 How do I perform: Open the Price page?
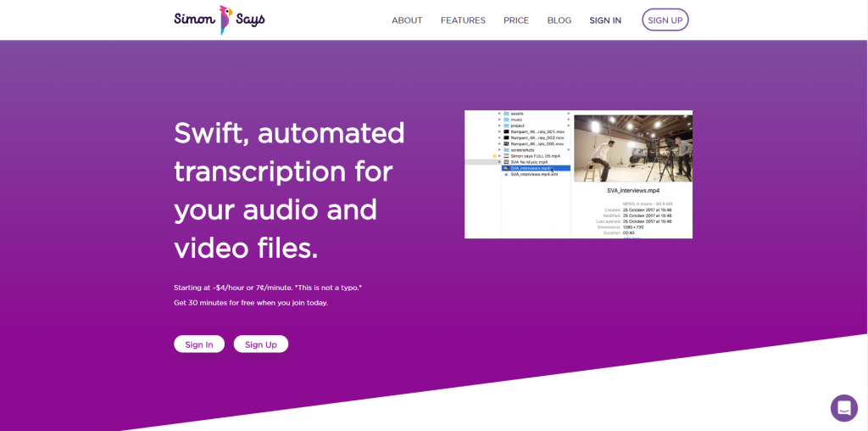pyautogui.click(x=516, y=20)
